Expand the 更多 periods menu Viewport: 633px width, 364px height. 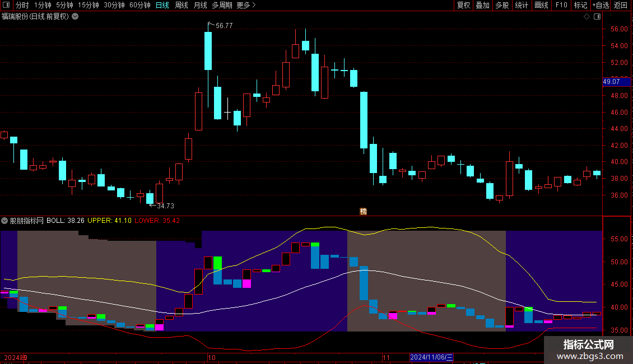click(246, 5)
